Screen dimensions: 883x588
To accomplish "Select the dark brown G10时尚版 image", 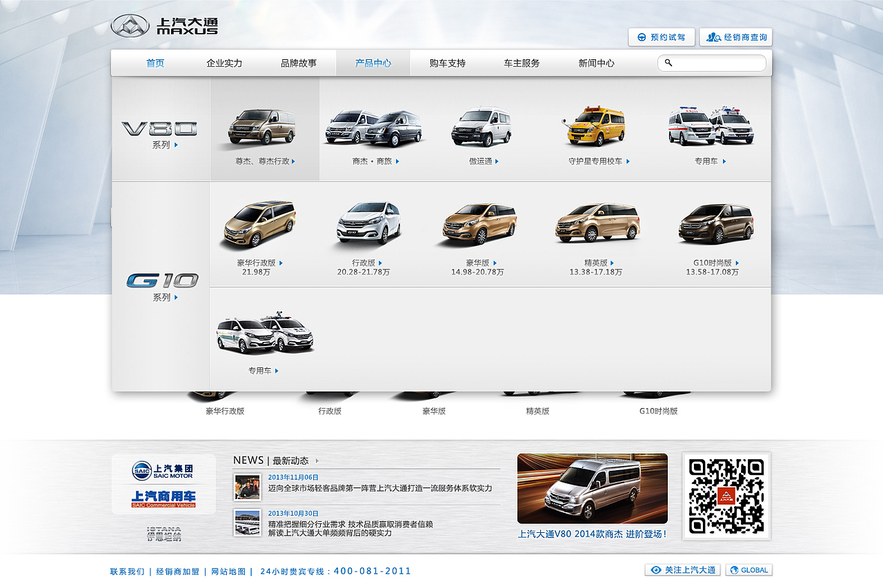I will [716, 224].
